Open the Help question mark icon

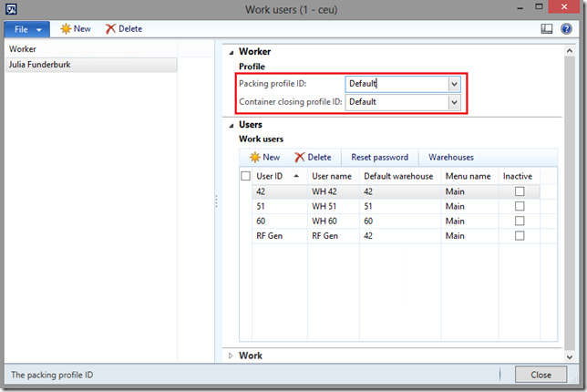point(566,28)
